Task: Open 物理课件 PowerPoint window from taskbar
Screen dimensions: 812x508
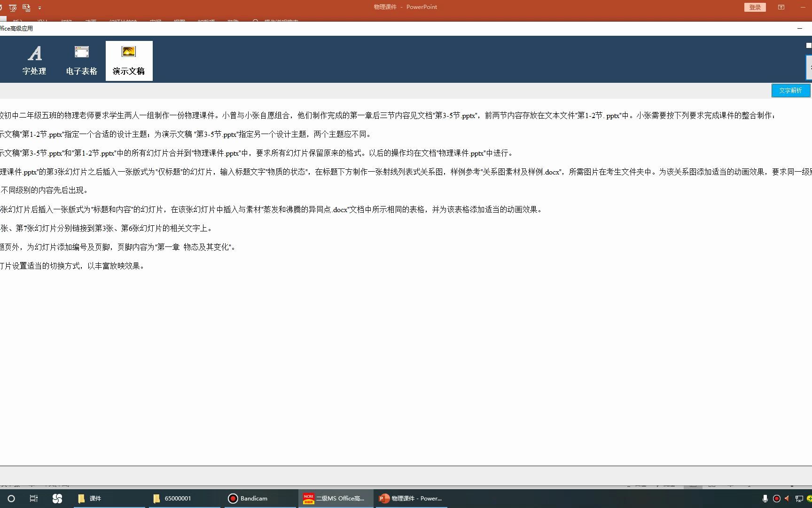Action: click(x=410, y=498)
